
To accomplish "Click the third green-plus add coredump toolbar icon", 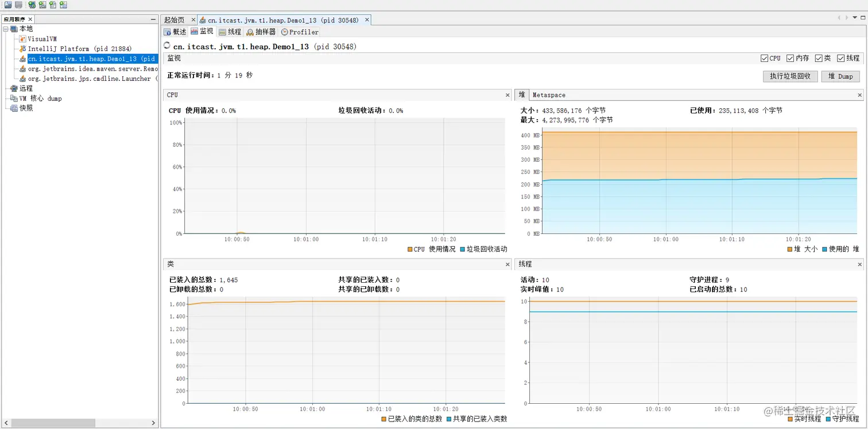I will pos(53,5).
